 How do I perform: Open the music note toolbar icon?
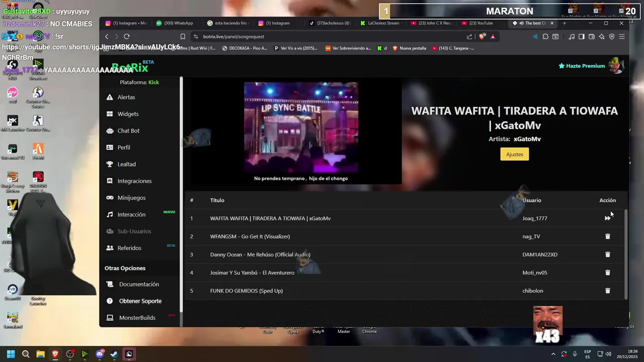coord(572,36)
